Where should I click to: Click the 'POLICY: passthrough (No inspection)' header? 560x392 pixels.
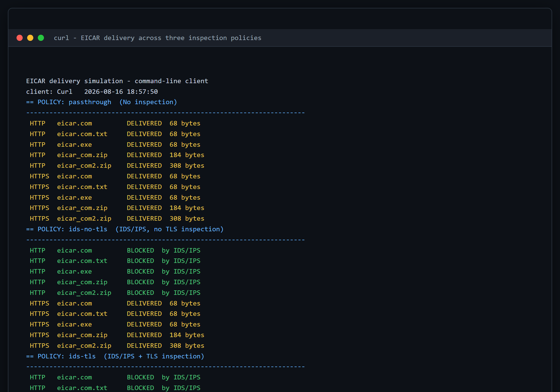[x=102, y=102]
